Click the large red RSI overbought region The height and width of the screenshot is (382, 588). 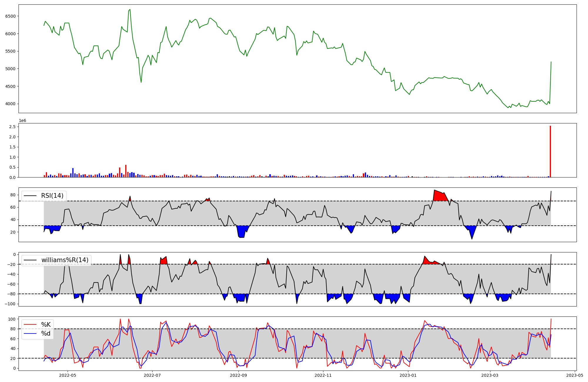pyautogui.click(x=439, y=196)
